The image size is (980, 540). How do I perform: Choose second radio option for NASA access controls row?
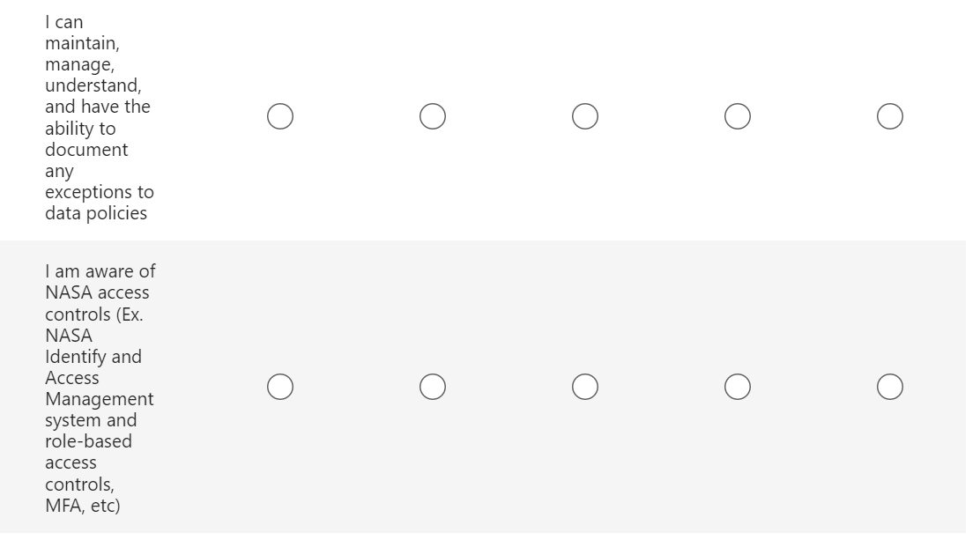click(x=433, y=387)
